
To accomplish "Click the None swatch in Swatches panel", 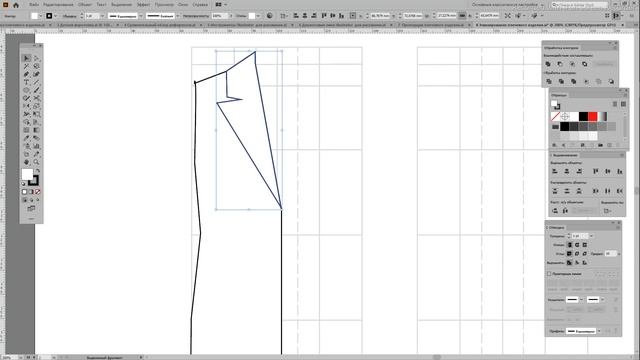I will (x=555, y=117).
